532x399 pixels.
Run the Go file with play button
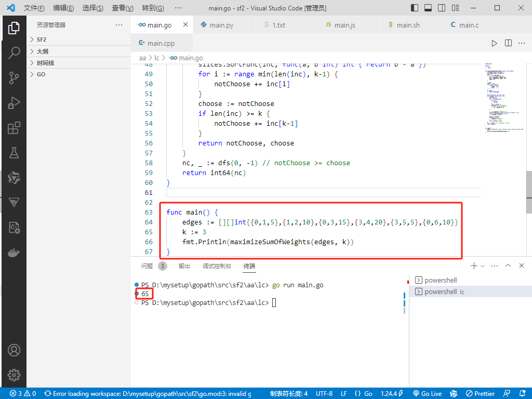point(495,43)
